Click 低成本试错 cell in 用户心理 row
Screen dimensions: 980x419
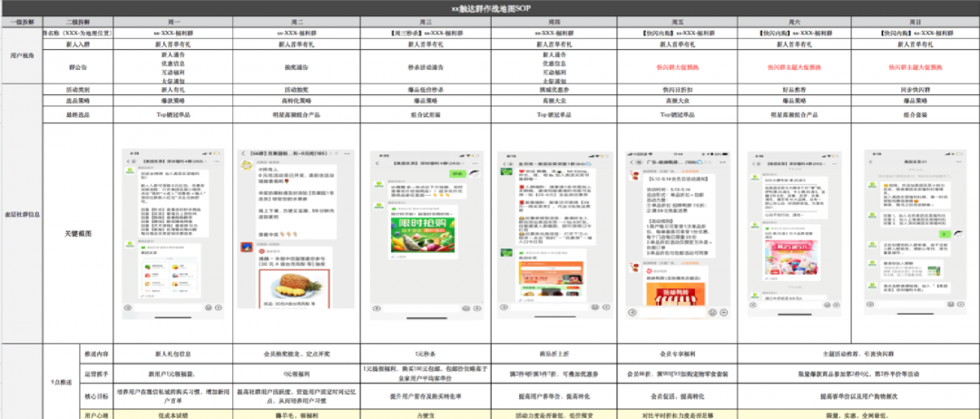pyautogui.click(x=172, y=414)
